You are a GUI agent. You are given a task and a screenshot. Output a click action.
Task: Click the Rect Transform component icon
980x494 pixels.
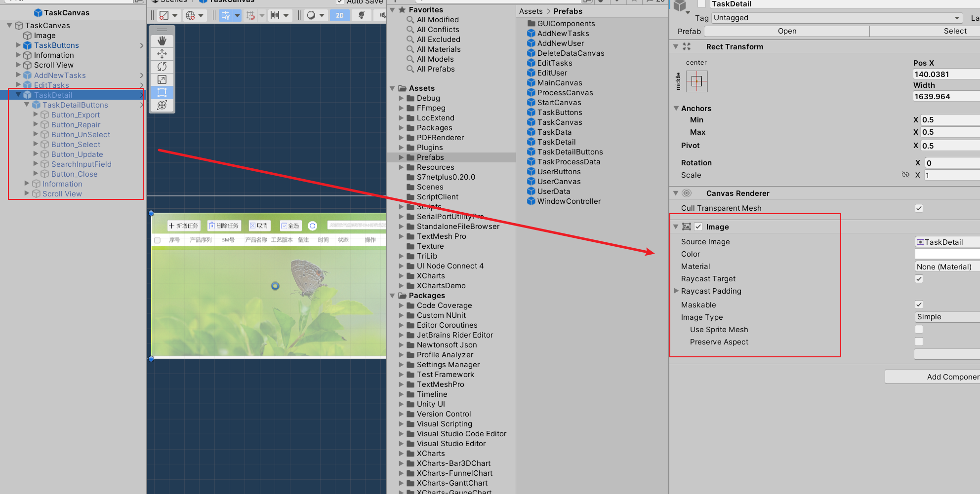tap(687, 46)
